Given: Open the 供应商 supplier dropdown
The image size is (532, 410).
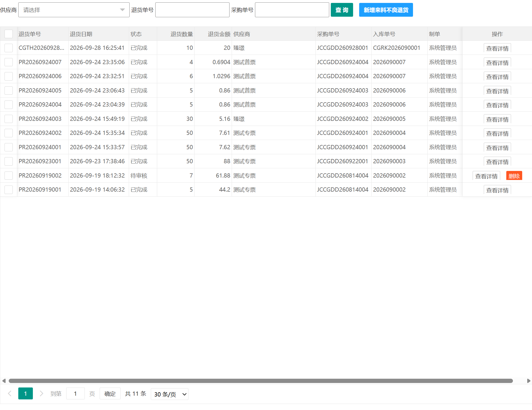Looking at the screenshot, I should 74,10.
